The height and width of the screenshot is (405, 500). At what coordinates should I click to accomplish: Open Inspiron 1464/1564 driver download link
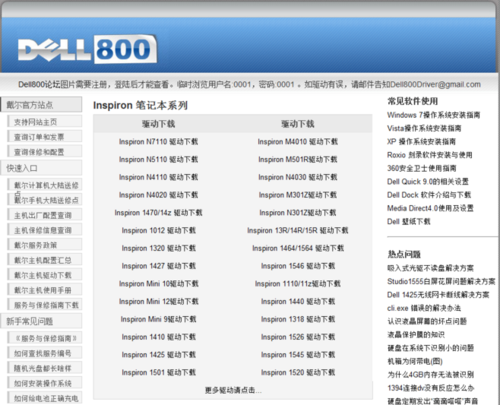coord(298,248)
